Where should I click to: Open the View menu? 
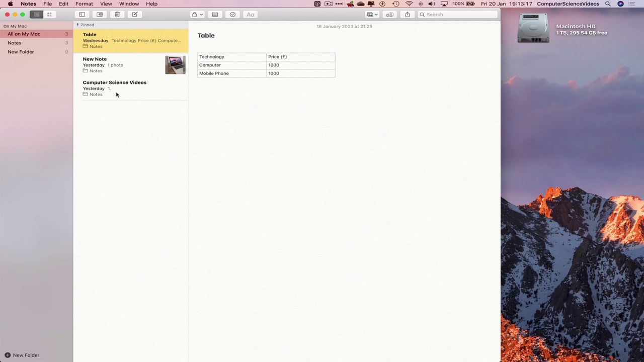[x=106, y=4]
